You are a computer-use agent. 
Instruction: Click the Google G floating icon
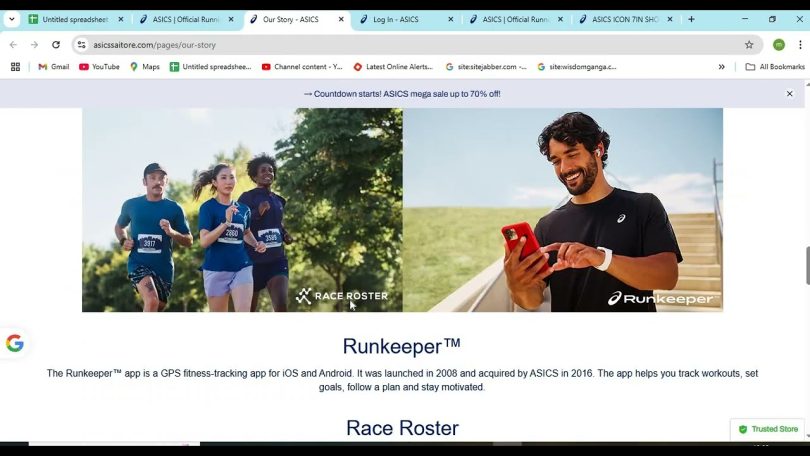pos(14,343)
